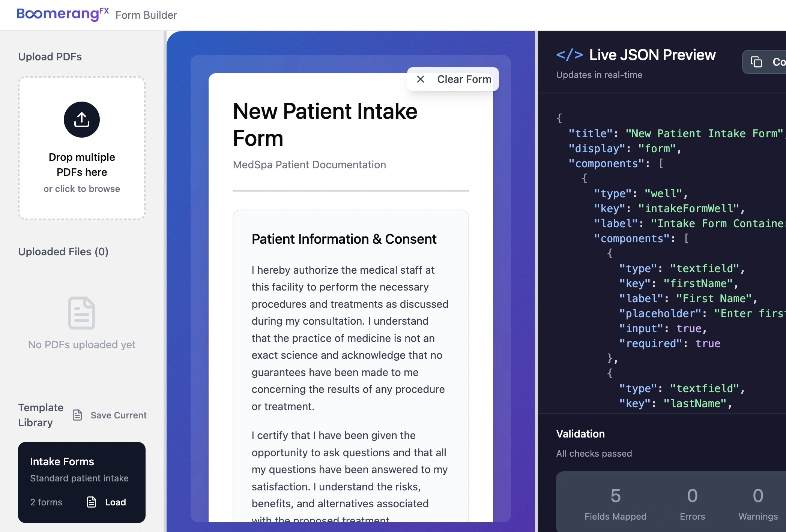Screen dimensions: 786x532
Task: Click the "display": "form" JSON line
Action: 625,148
